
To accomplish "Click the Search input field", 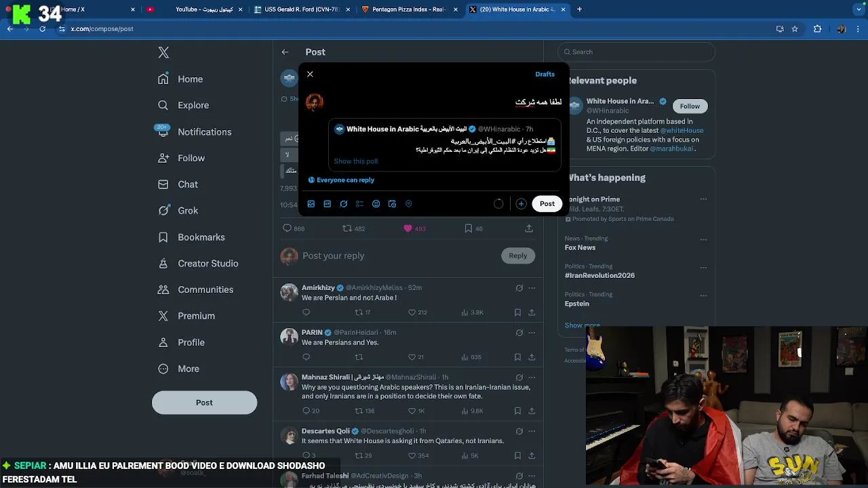I will point(636,52).
